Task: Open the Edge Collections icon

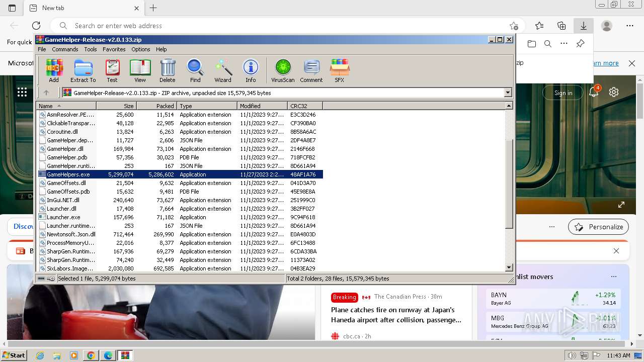Action: click(561, 26)
